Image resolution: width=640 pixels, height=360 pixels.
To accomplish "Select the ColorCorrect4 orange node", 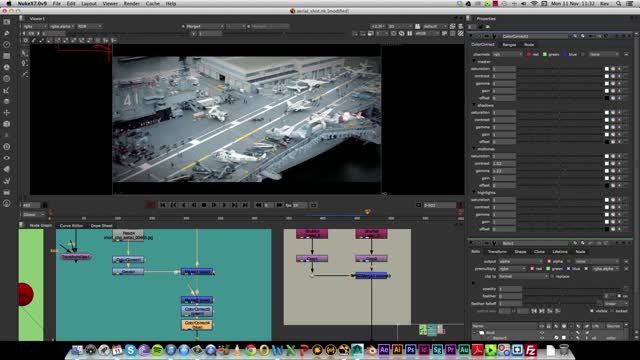I will coord(197,324).
